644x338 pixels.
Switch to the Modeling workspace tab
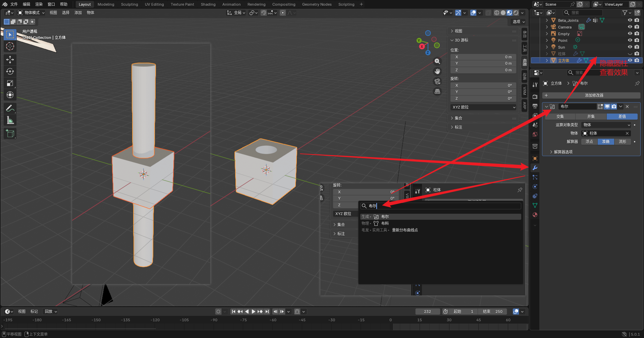pos(106,4)
